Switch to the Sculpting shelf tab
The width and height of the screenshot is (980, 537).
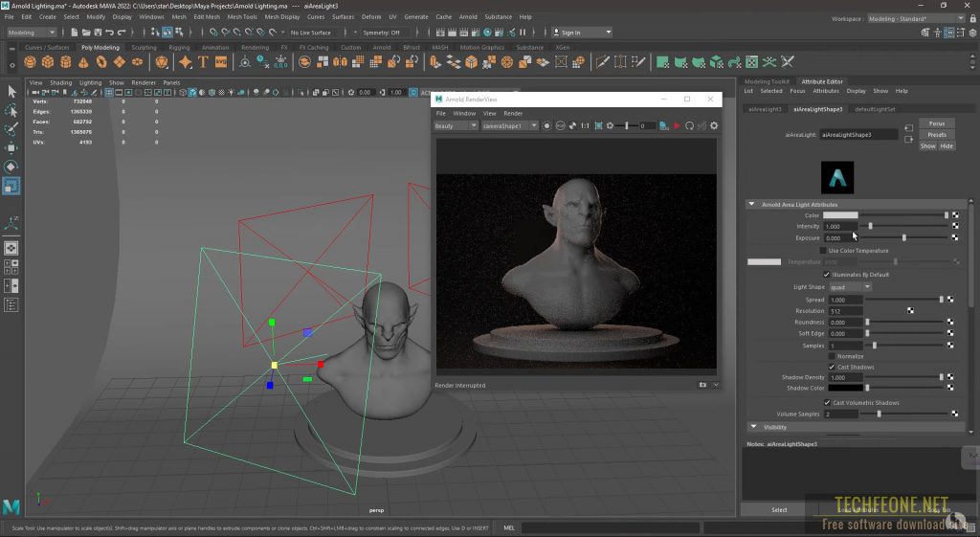[144, 47]
